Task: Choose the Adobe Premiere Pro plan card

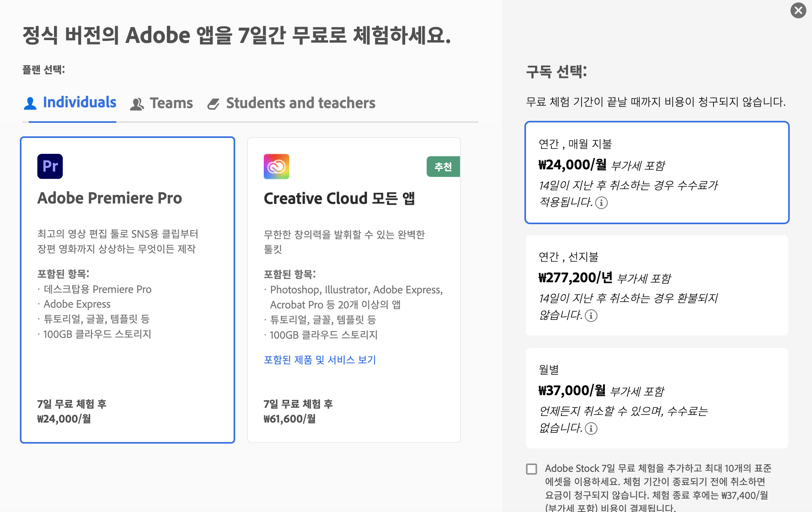Action: (x=128, y=290)
